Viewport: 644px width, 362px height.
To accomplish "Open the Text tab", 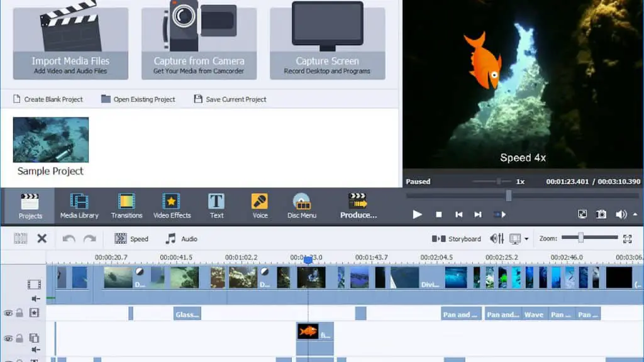I will pyautogui.click(x=216, y=206).
